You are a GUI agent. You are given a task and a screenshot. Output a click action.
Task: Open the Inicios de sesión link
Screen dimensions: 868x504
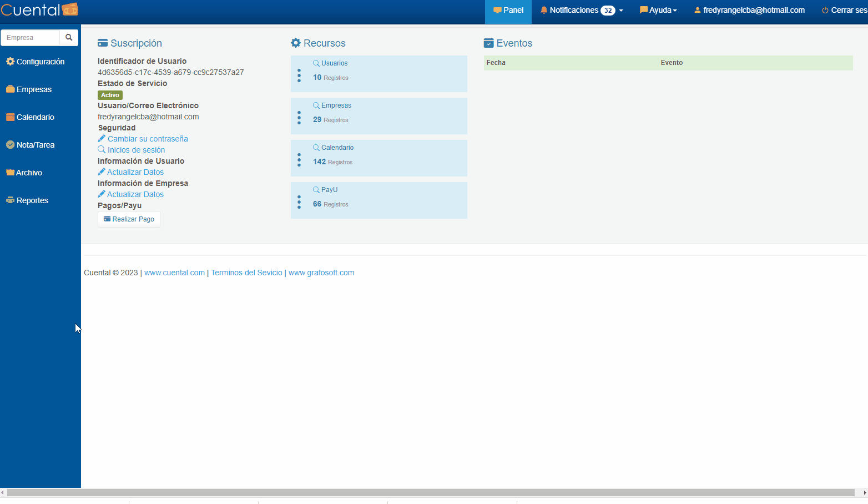[x=136, y=150]
